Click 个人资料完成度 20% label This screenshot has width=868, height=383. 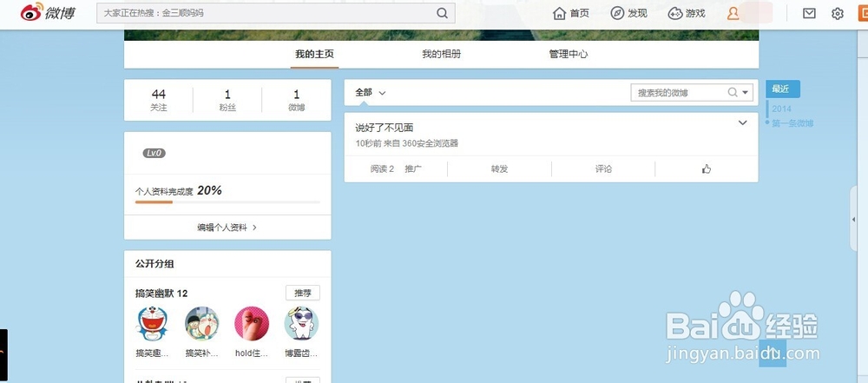178,191
